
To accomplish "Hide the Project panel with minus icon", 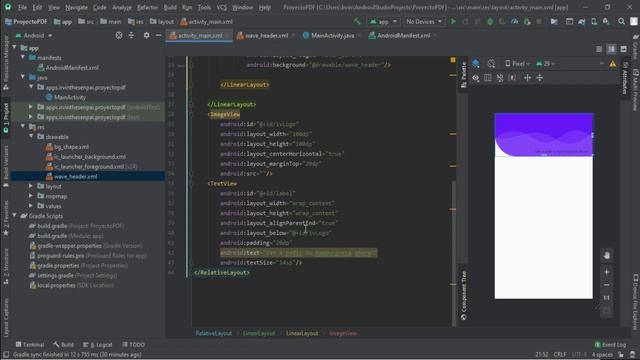I will coord(159,36).
